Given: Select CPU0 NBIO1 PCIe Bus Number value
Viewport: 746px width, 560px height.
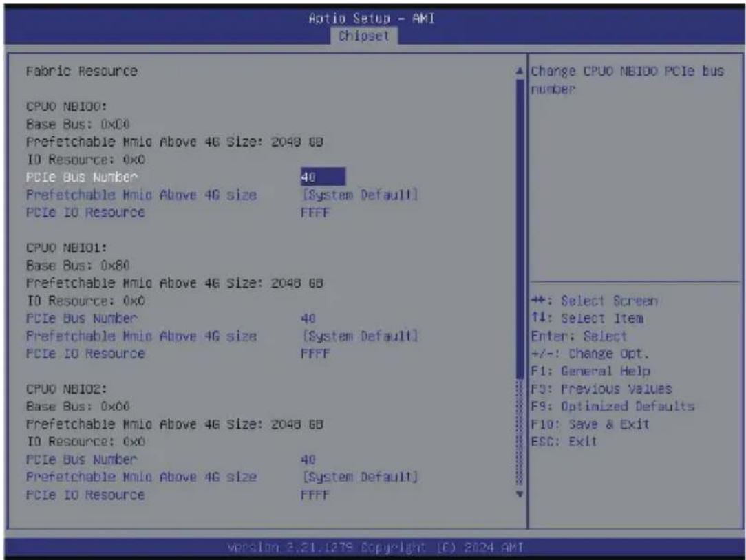Looking at the screenshot, I should [x=308, y=319].
